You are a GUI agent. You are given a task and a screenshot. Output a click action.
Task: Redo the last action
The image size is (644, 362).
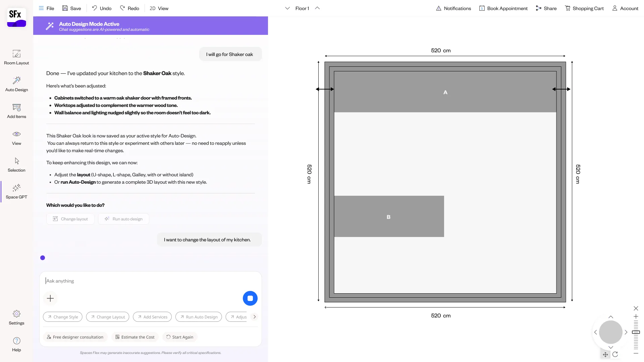click(129, 8)
